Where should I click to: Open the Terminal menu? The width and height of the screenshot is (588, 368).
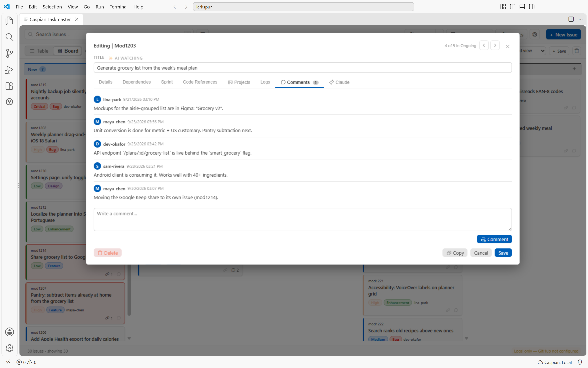click(119, 7)
